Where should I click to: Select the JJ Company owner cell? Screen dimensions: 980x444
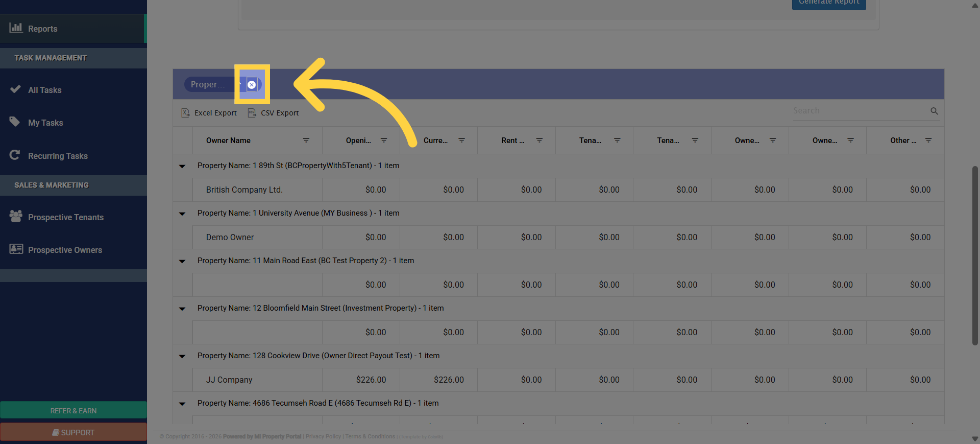[x=257, y=380]
